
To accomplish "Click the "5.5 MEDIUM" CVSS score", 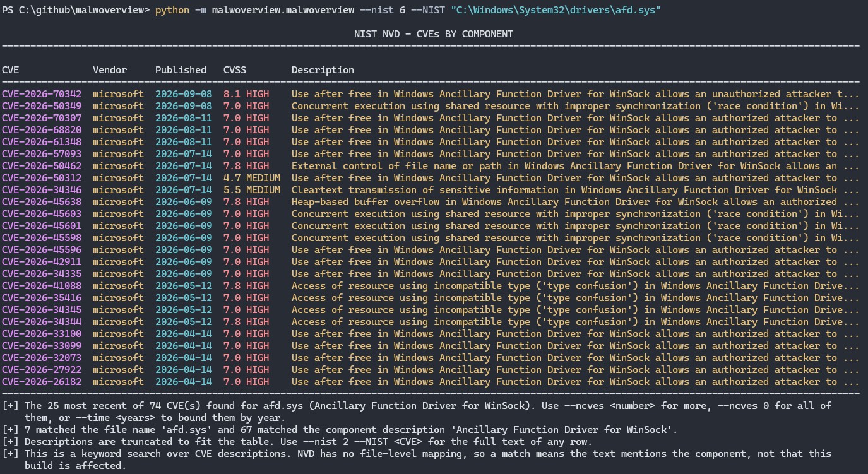I will pos(252,190).
